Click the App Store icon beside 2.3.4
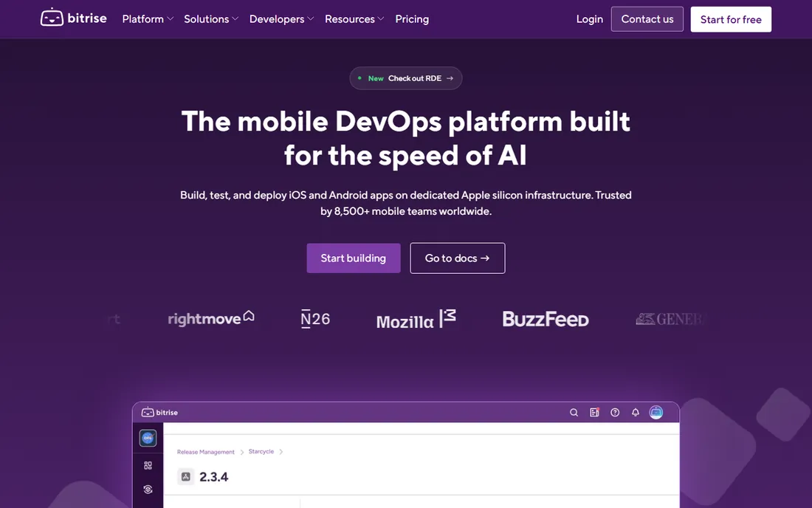 [x=186, y=476]
